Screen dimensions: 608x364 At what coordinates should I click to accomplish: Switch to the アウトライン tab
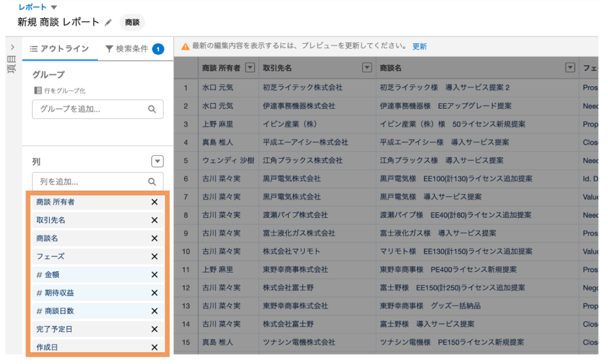59,49
